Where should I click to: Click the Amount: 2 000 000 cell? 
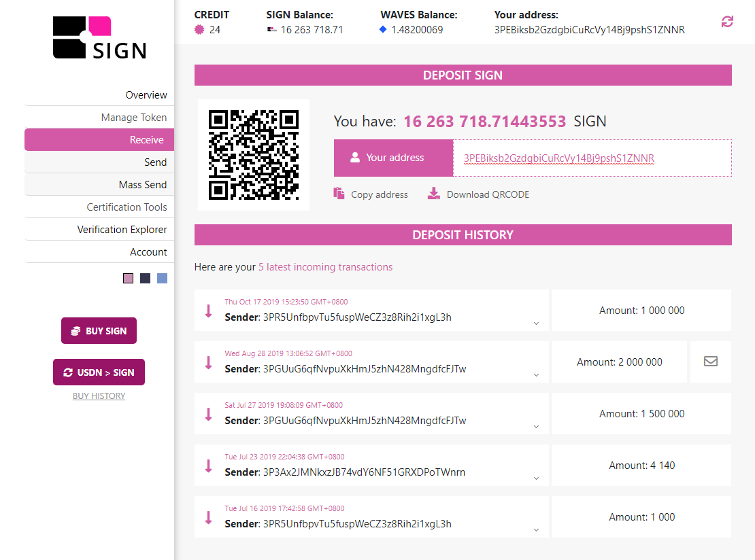coord(619,362)
